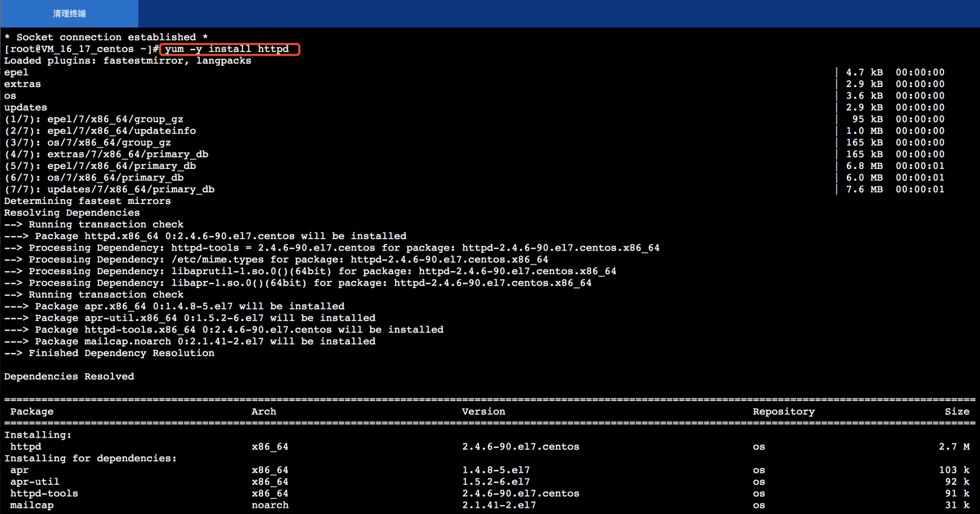The image size is (980, 514).
Task: Click the '(6/7): os/7/x86_64/primary_db' line
Action: point(94,177)
